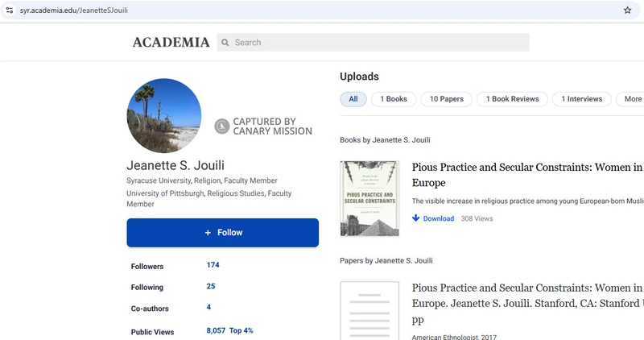
Task: View the 4 co-authors count
Action: 208,307
